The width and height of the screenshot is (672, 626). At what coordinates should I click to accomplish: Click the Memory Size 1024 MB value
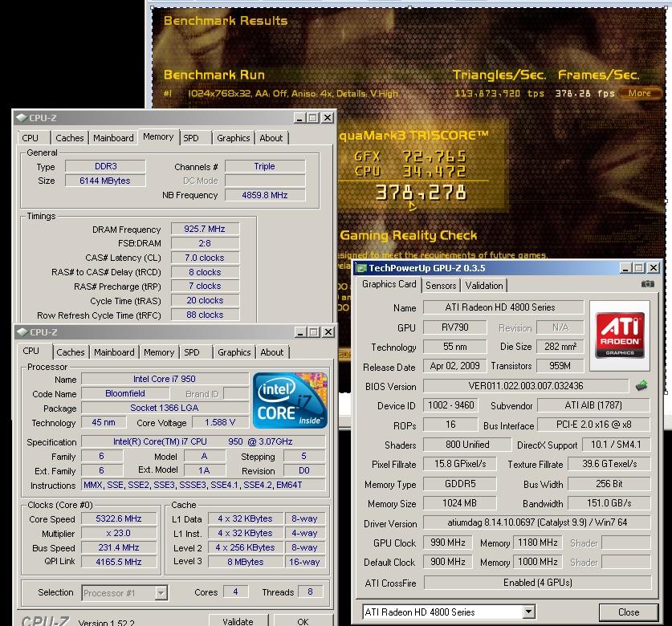coord(459,503)
